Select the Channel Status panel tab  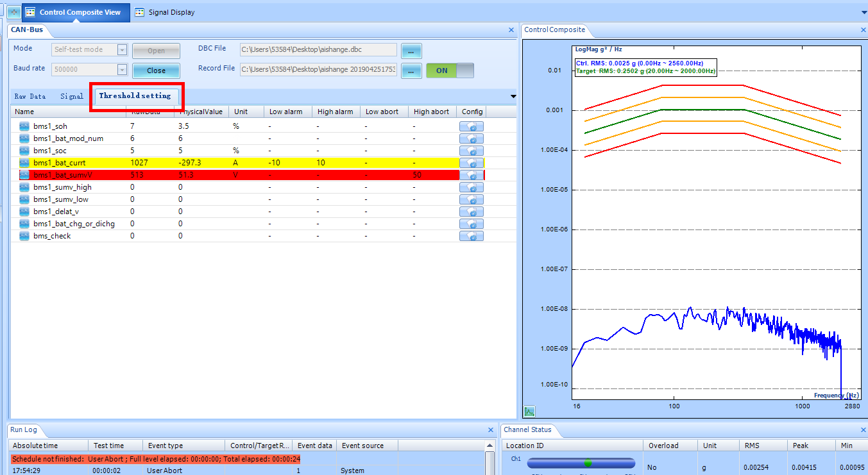click(x=527, y=429)
